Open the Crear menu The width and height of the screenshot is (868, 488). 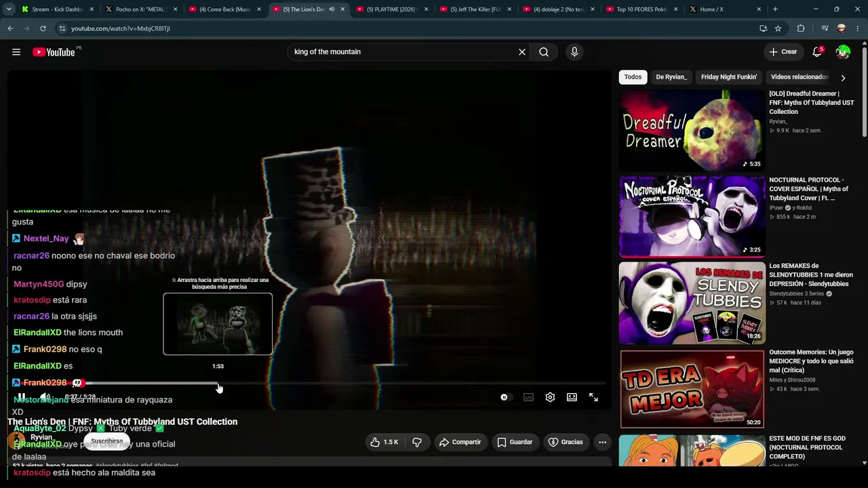coord(783,52)
